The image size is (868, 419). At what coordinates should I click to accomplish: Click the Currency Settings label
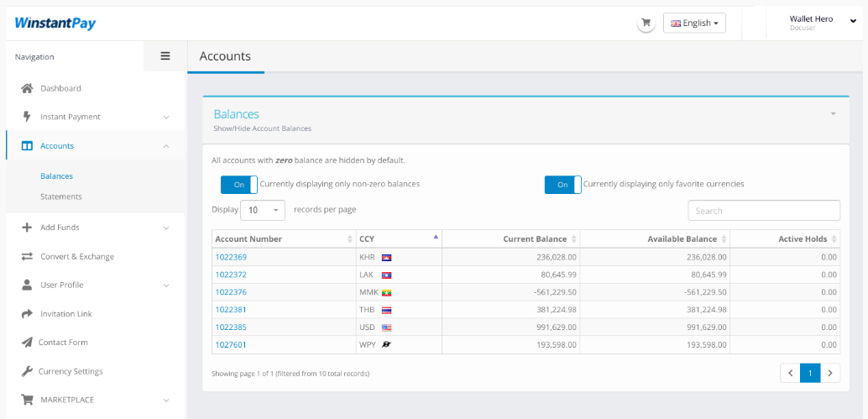click(71, 371)
